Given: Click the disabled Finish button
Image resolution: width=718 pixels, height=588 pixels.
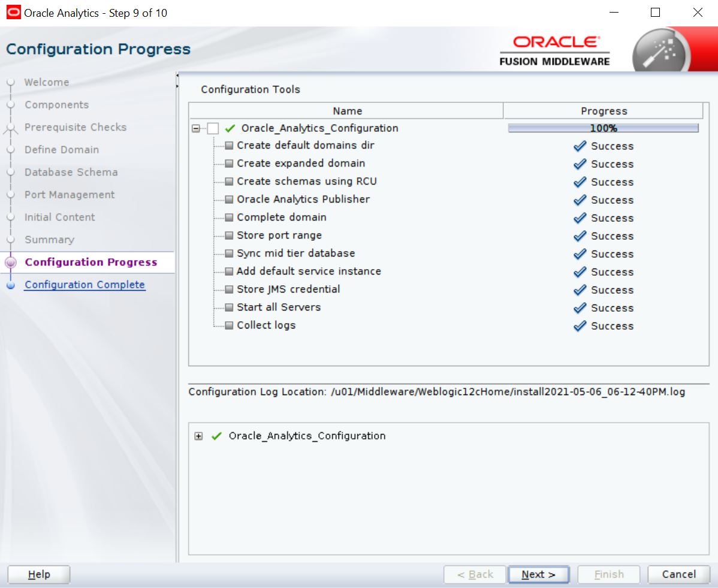Looking at the screenshot, I should tap(608, 574).
